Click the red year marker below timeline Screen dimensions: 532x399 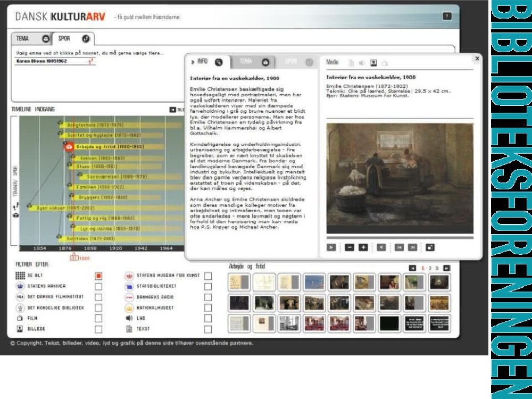point(74,258)
